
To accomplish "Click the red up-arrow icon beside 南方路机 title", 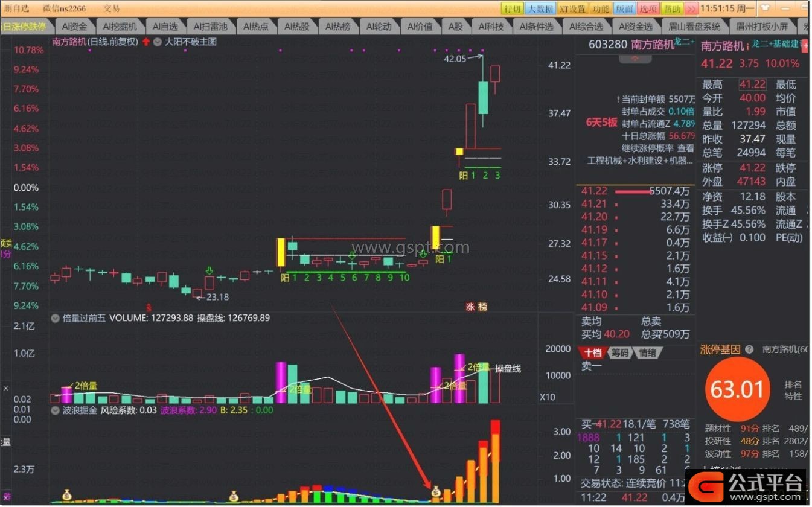I will click(x=146, y=42).
